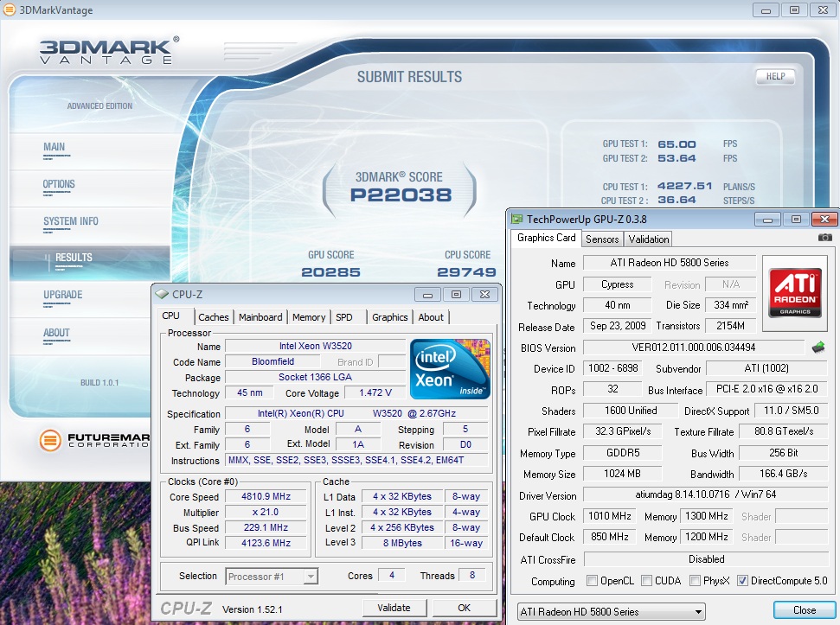The image size is (840, 625).
Task: Click the Validate button in CPU-Z
Action: (394, 608)
